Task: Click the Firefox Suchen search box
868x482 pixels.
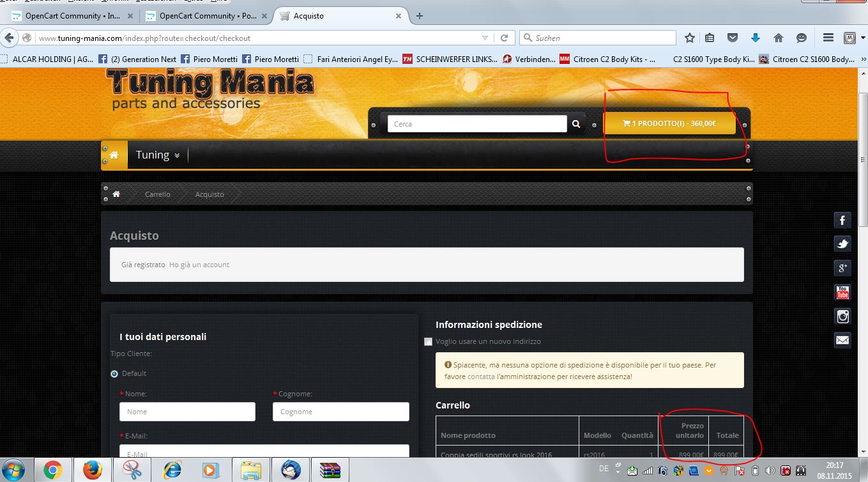Action: tap(597, 38)
